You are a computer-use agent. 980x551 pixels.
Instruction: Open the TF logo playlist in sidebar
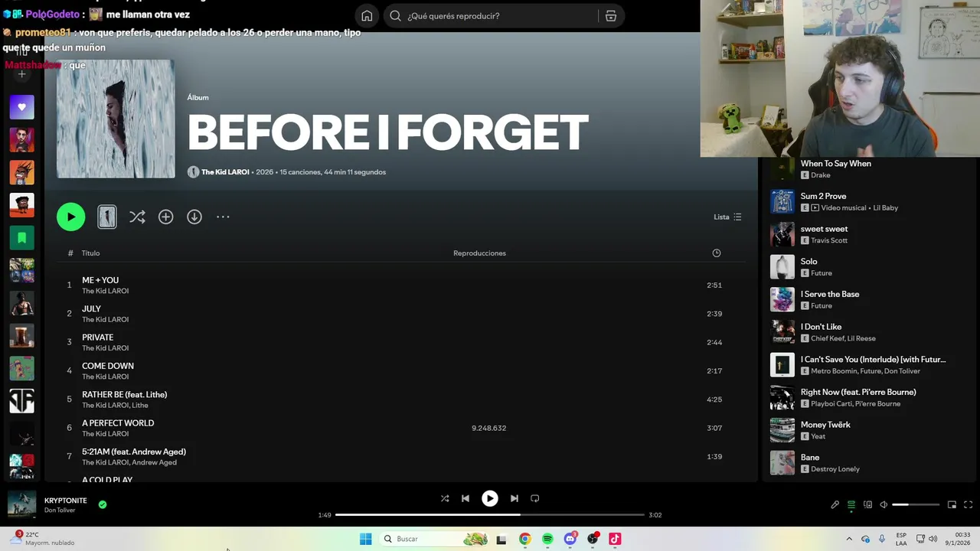coord(21,401)
